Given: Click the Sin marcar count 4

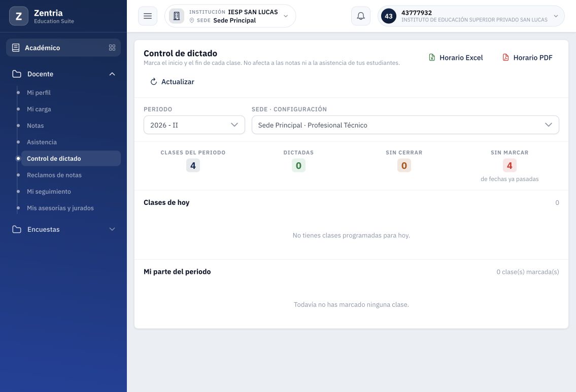Looking at the screenshot, I should (x=510, y=165).
